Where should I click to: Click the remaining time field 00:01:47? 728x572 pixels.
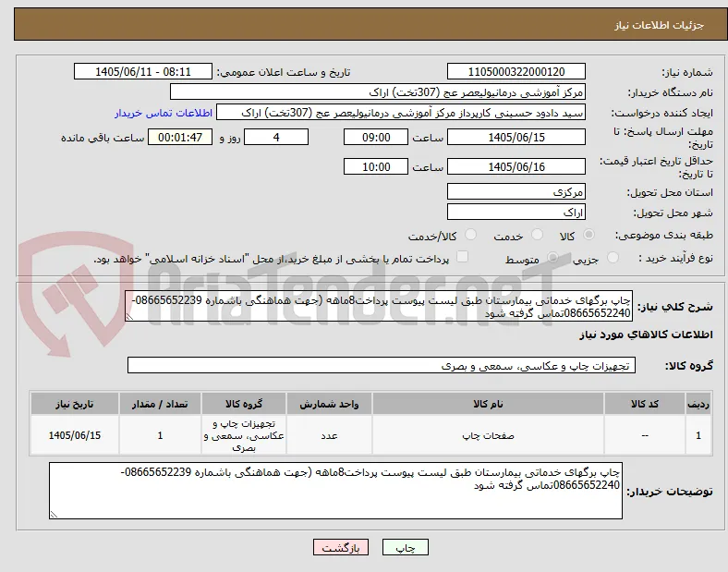point(180,137)
